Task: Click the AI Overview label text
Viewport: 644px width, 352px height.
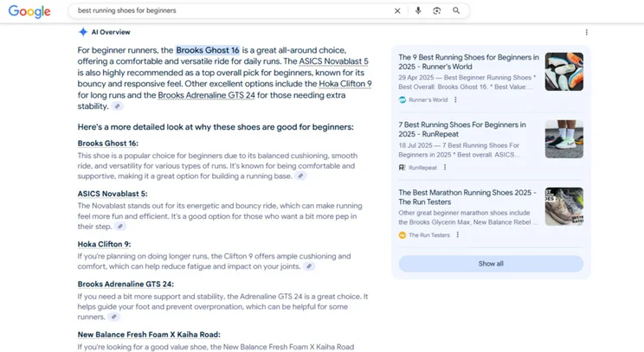Action: (x=111, y=32)
